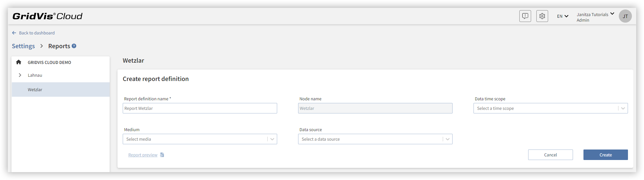Open the Data source dropdown
644x180 pixels.
375,139
